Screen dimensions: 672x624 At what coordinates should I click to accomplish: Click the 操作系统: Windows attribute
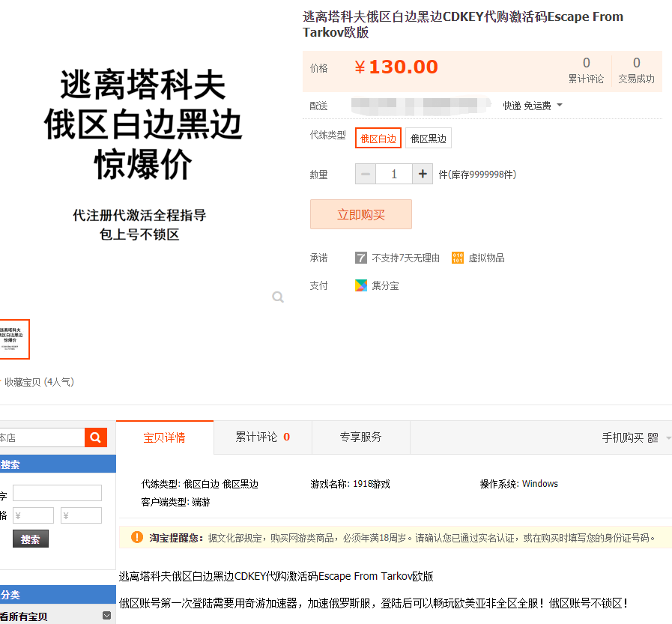[518, 484]
